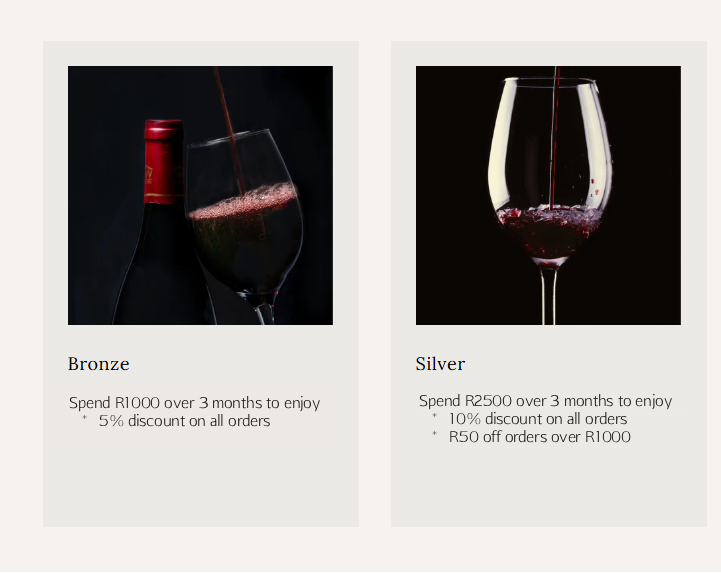Click the bullet before '10% discount'
721x573 pixels.
tap(435, 417)
